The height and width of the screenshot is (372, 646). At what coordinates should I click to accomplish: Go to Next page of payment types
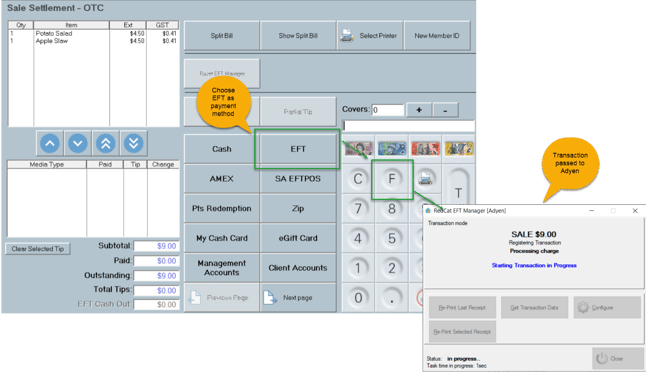tap(298, 297)
